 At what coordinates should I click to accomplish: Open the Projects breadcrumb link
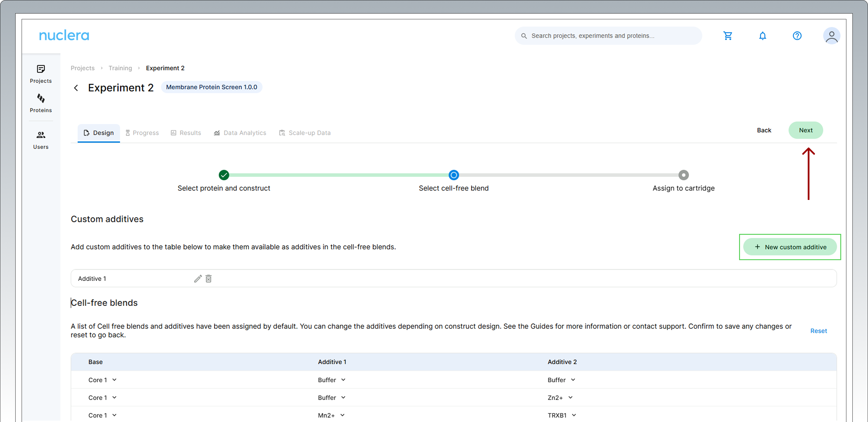pos(82,68)
